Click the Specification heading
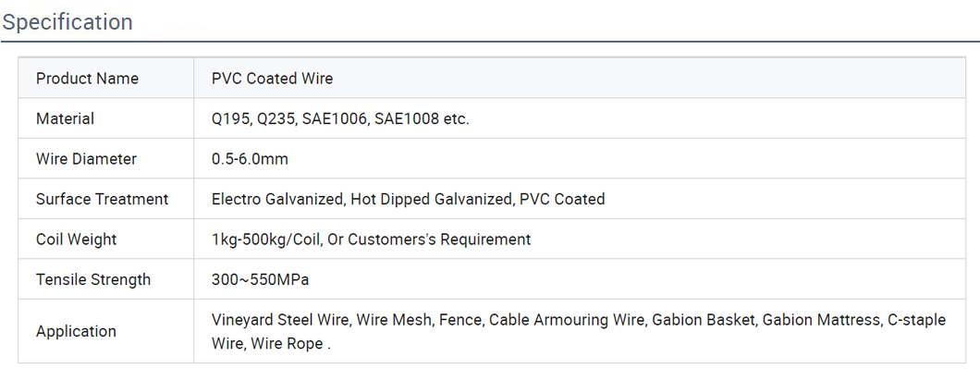Viewport: 980px width, 369px height. coord(67,22)
